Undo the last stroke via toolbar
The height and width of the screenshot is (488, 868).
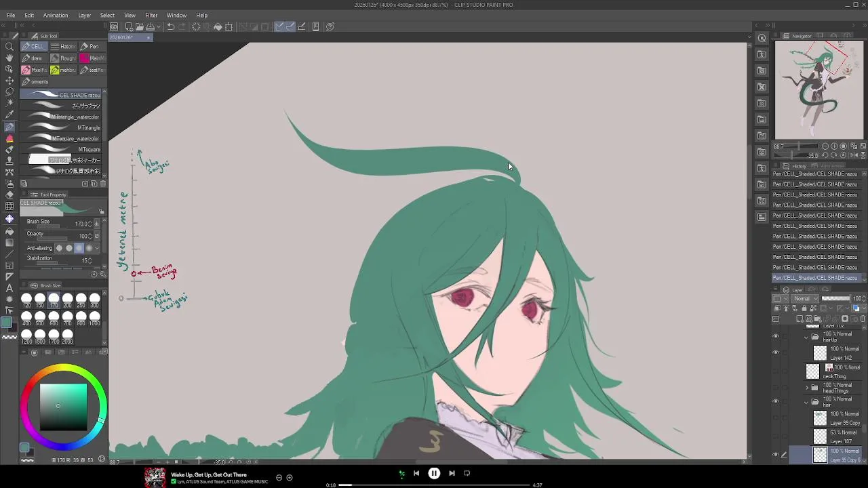[171, 27]
